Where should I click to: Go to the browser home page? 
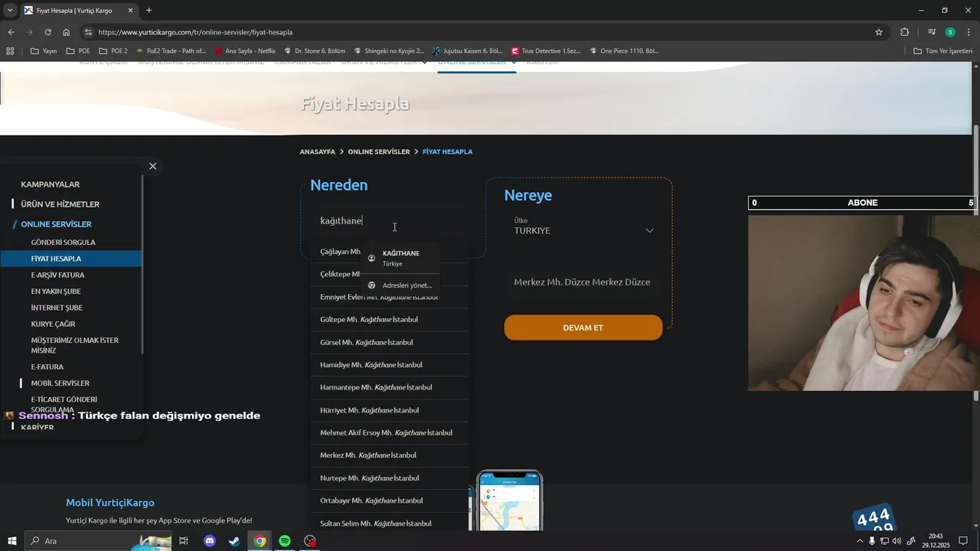[66, 32]
